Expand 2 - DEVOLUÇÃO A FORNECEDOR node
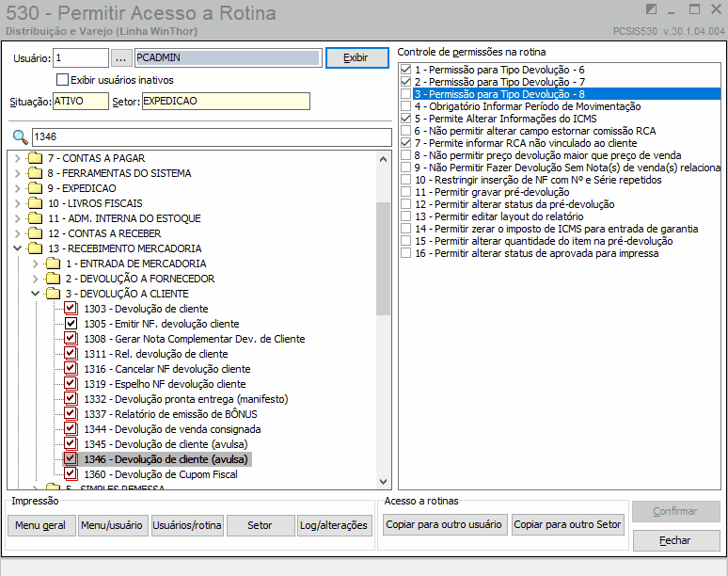The width and height of the screenshot is (728, 576). tap(36, 279)
